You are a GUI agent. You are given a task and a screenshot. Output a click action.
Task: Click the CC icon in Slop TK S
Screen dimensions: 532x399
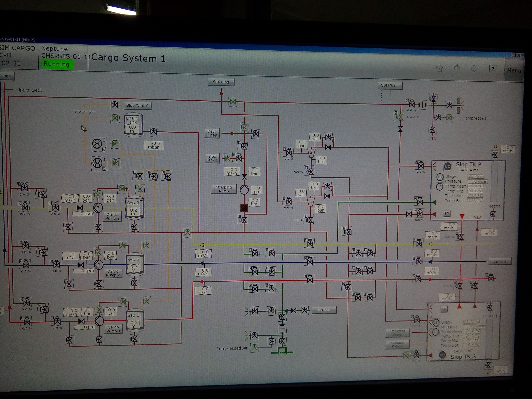pos(442,355)
